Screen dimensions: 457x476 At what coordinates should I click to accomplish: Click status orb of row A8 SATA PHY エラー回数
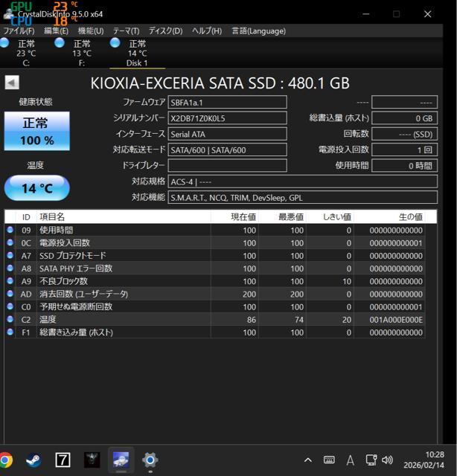(10, 268)
